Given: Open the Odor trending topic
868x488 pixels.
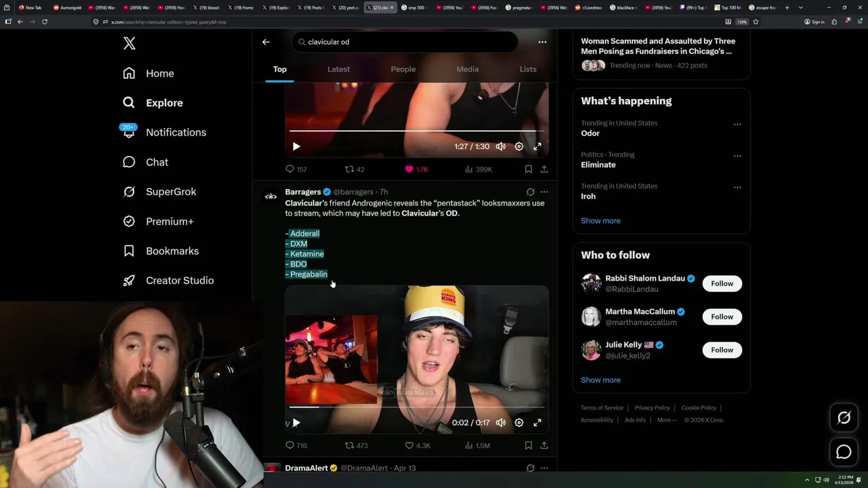Looking at the screenshot, I should (590, 134).
